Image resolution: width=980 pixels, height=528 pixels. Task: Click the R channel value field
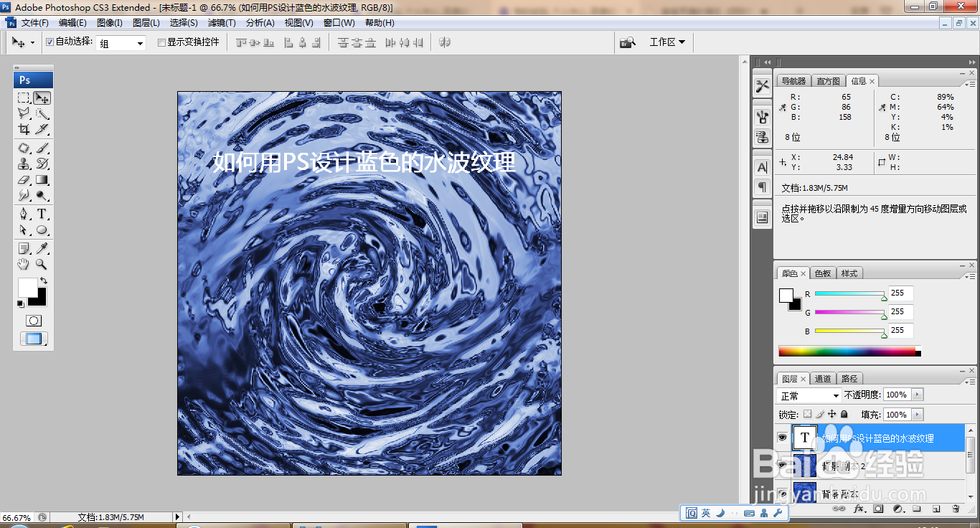point(900,293)
